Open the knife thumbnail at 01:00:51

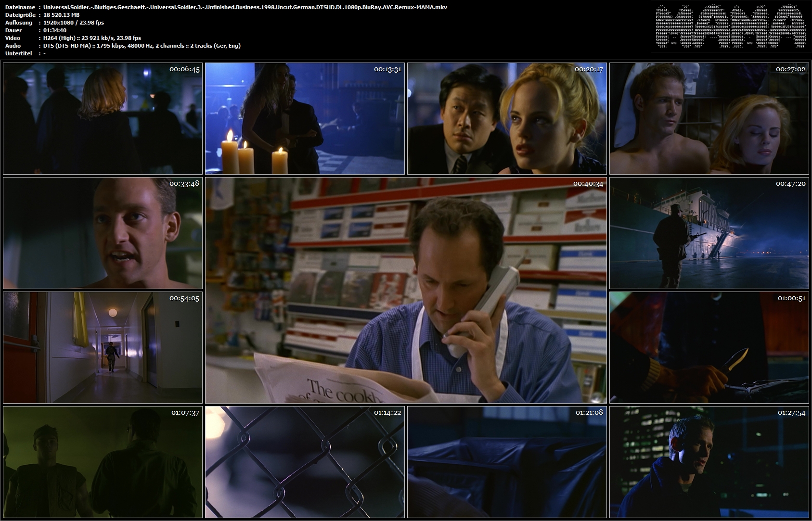coord(709,347)
